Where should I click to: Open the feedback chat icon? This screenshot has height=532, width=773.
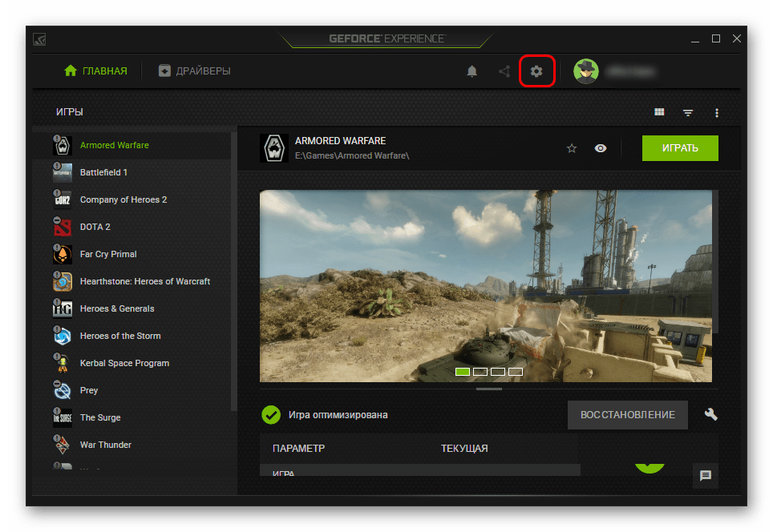click(x=706, y=475)
